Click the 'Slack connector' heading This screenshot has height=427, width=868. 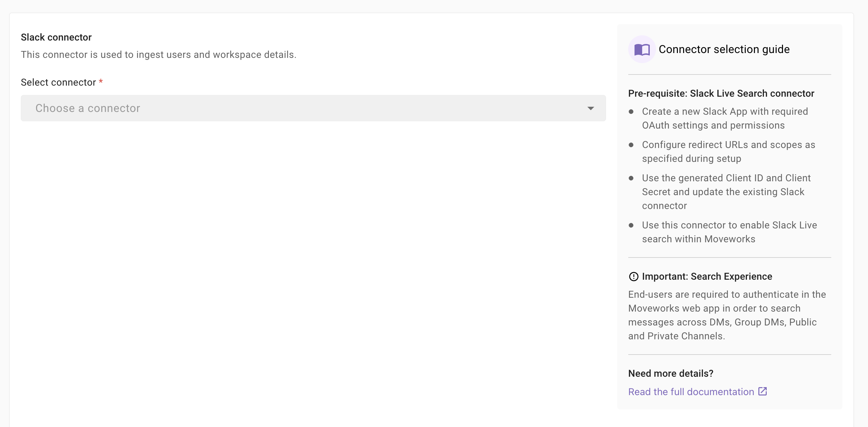[x=56, y=37]
